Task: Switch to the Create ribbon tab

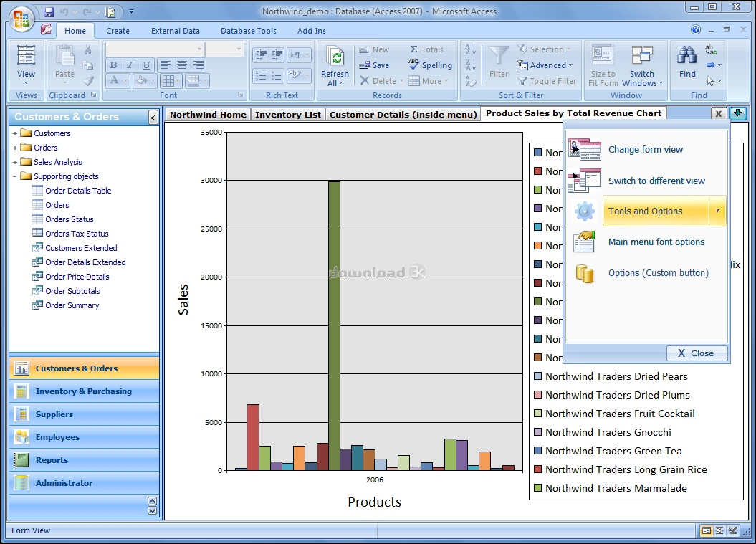Action: tap(118, 31)
